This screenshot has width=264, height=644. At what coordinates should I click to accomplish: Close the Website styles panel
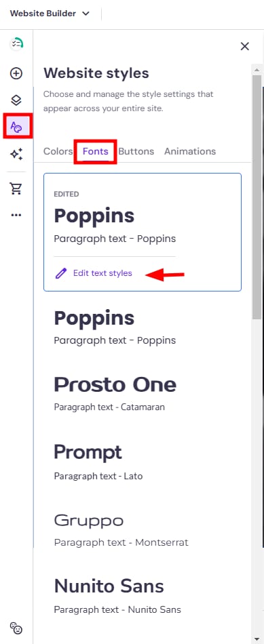245,46
